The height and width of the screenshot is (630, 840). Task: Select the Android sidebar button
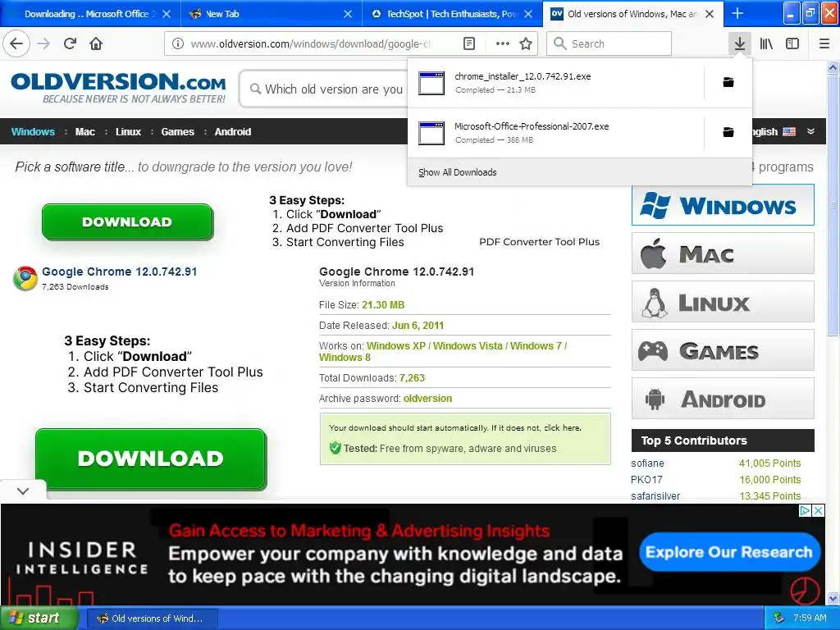click(723, 399)
